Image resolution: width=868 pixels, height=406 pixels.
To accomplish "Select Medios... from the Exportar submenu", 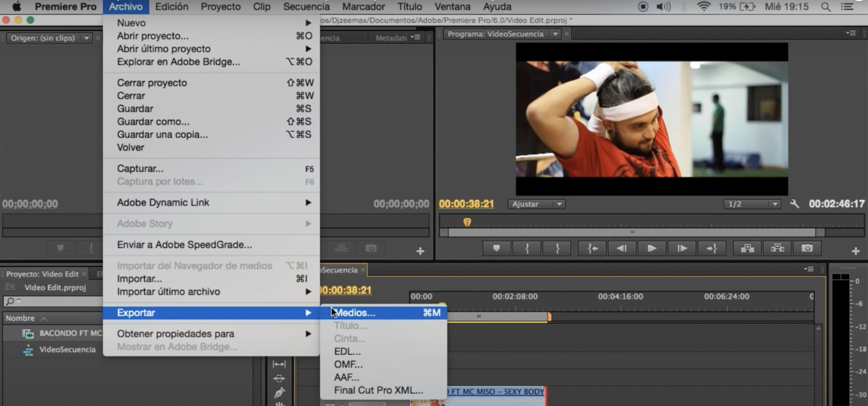I will click(355, 312).
